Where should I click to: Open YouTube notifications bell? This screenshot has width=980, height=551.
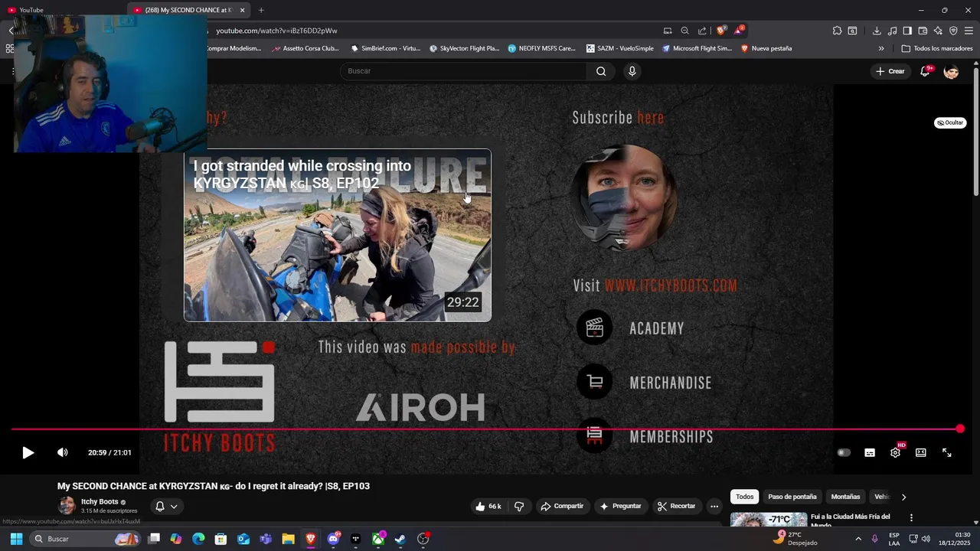(925, 71)
